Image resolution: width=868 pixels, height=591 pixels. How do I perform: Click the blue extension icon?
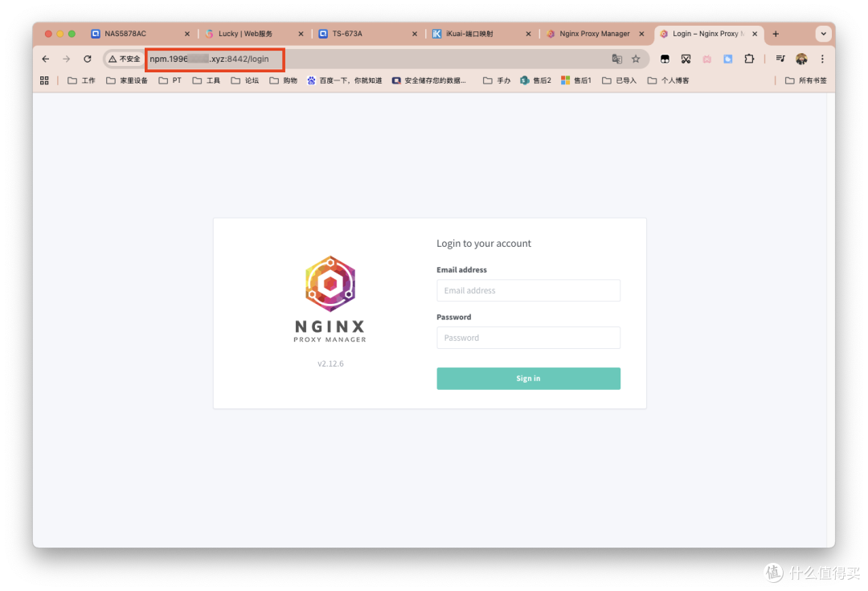click(x=728, y=59)
